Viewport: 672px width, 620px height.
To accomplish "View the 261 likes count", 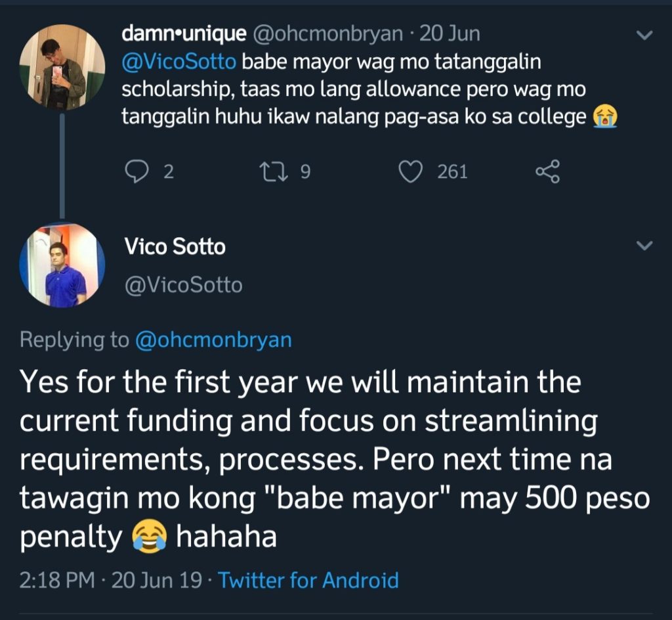I will tap(452, 172).
